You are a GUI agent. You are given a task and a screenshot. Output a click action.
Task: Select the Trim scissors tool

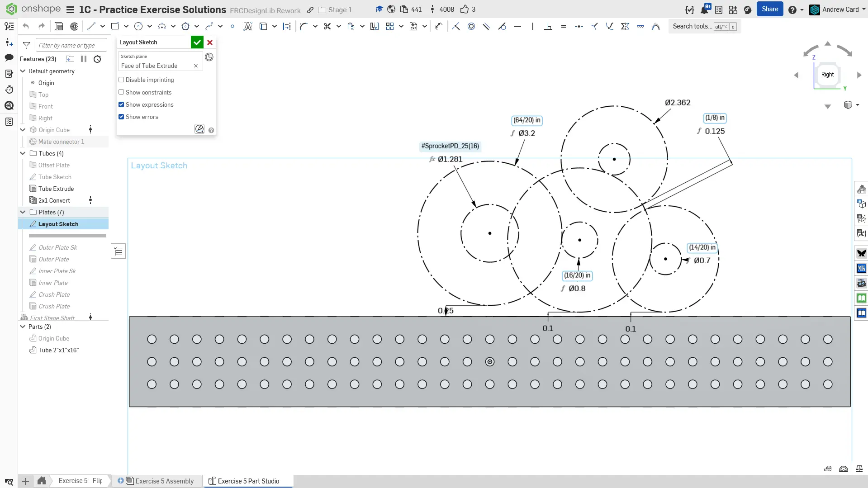pos(327,26)
